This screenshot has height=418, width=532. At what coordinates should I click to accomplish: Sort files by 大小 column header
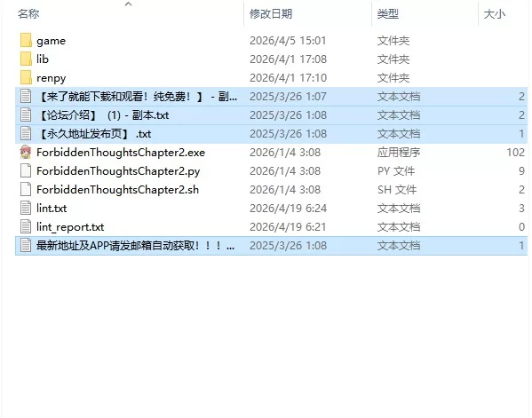tap(495, 14)
